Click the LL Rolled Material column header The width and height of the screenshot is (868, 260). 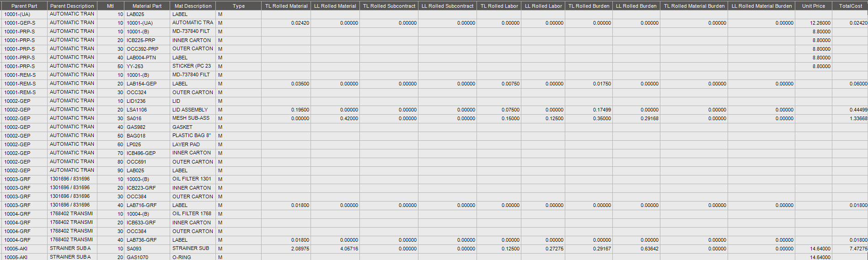click(x=335, y=6)
